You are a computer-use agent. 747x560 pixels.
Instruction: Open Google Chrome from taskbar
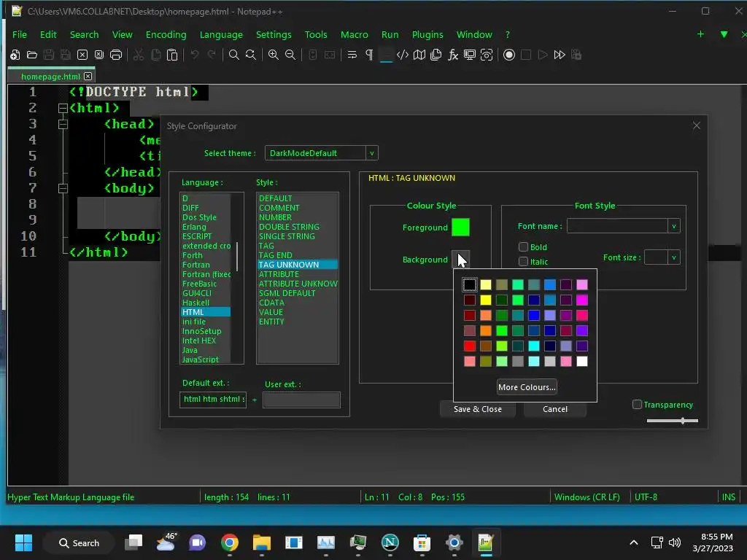pos(230,542)
